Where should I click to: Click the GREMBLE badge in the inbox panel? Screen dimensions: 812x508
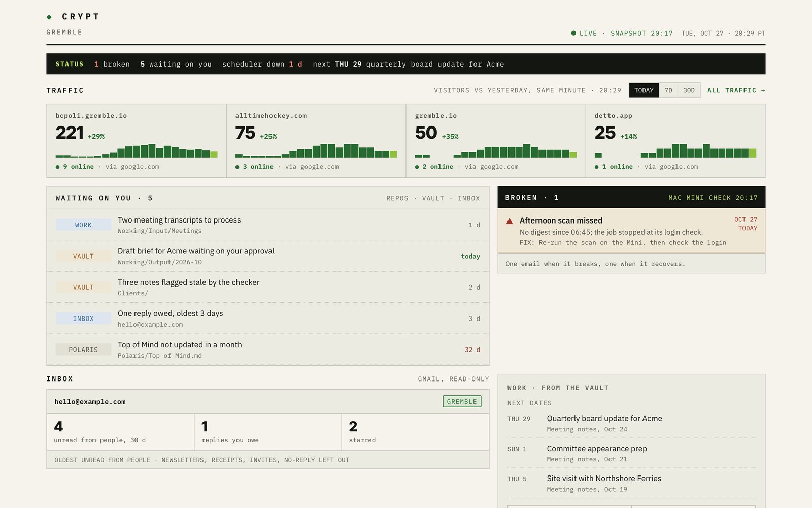(462, 401)
